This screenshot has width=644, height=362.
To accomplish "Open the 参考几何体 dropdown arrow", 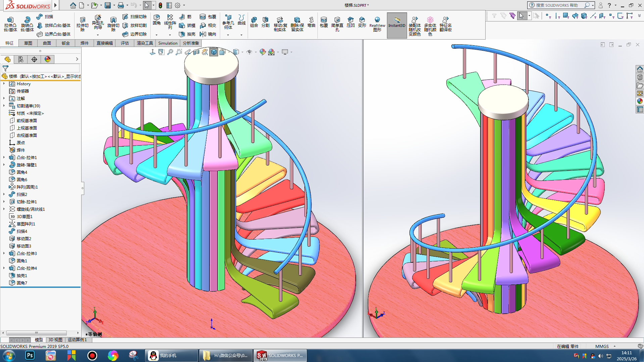I will click(228, 35).
